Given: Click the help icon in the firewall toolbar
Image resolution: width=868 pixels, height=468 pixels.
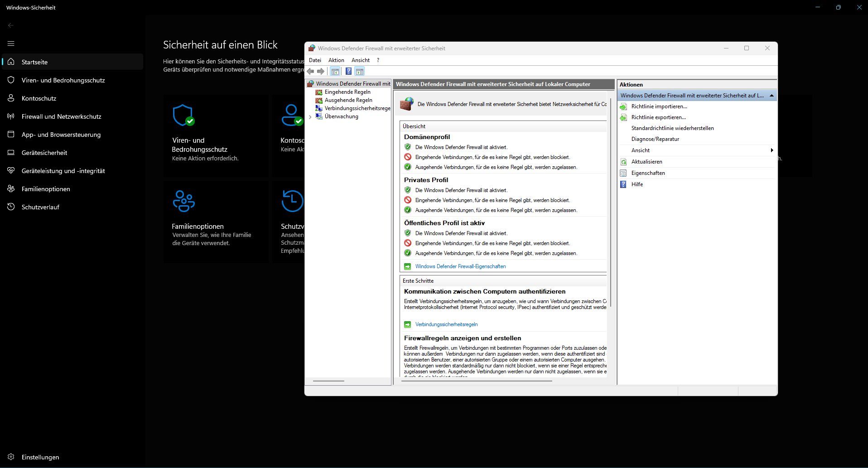Looking at the screenshot, I should click(x=348, y=71).
